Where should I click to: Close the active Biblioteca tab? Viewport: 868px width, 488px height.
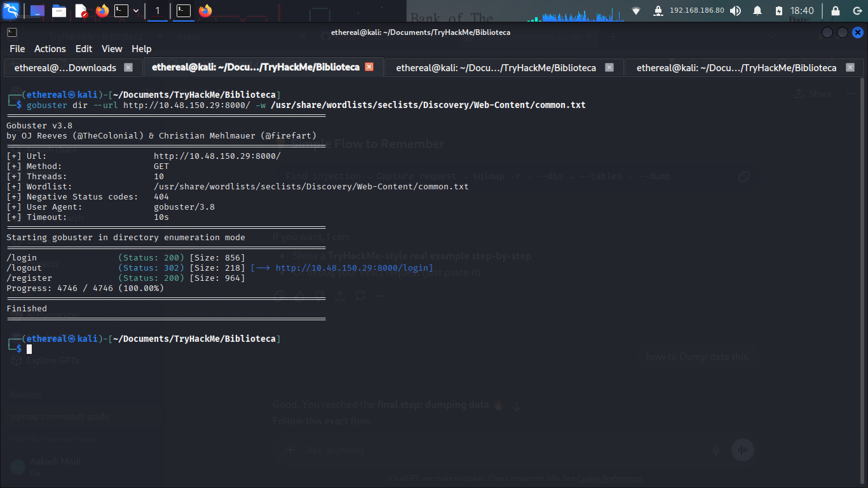tap(369, 67)
